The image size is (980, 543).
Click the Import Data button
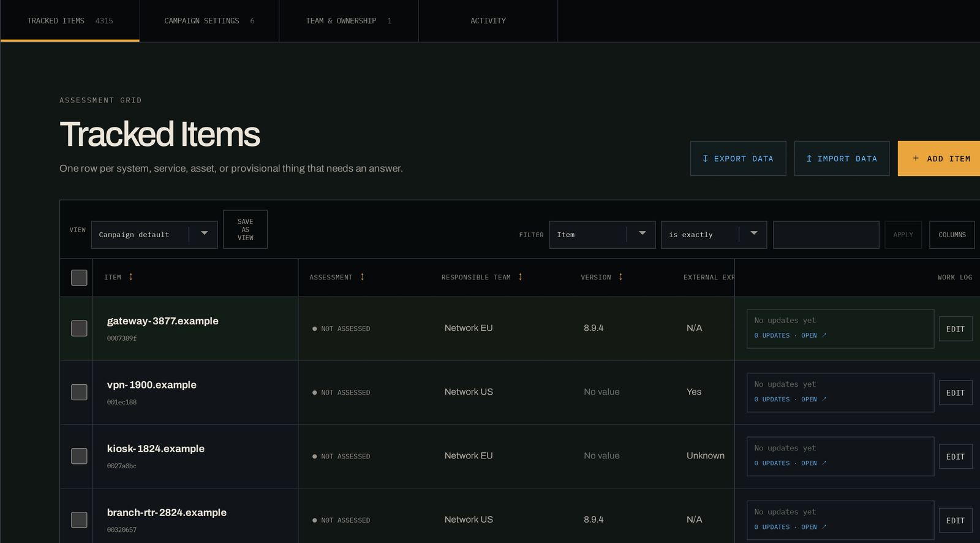pyautogui.click(x=842, y=159)
